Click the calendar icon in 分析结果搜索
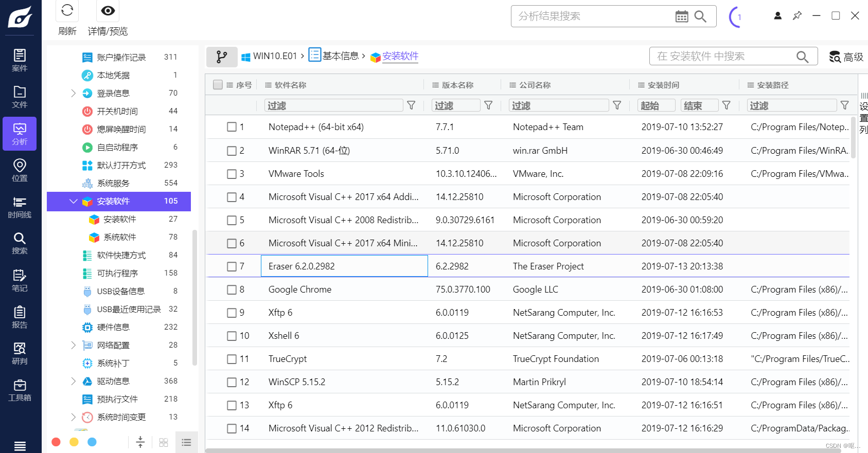The height and width of the screenshot is (453, 868). [682, 16]
